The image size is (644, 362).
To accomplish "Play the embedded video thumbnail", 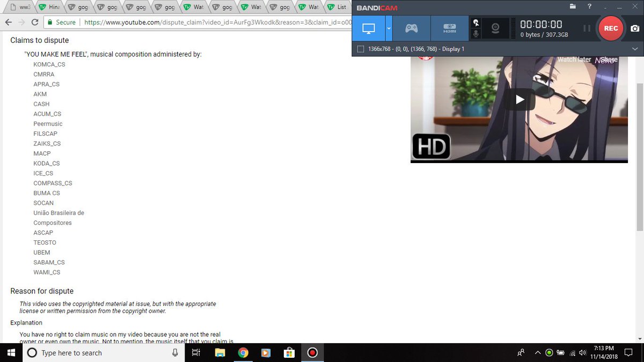I will pyautogui.click(x=519, y=99).
